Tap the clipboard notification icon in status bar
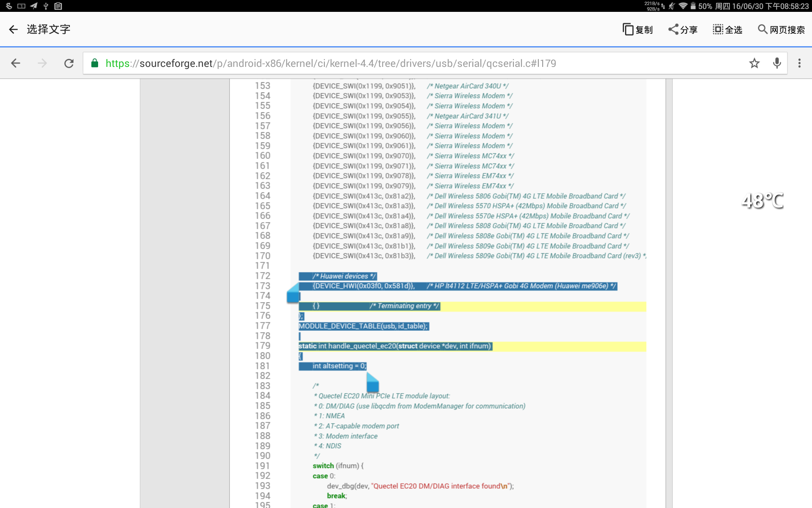This screenshot has width=812, height=508. coord(58,6)
